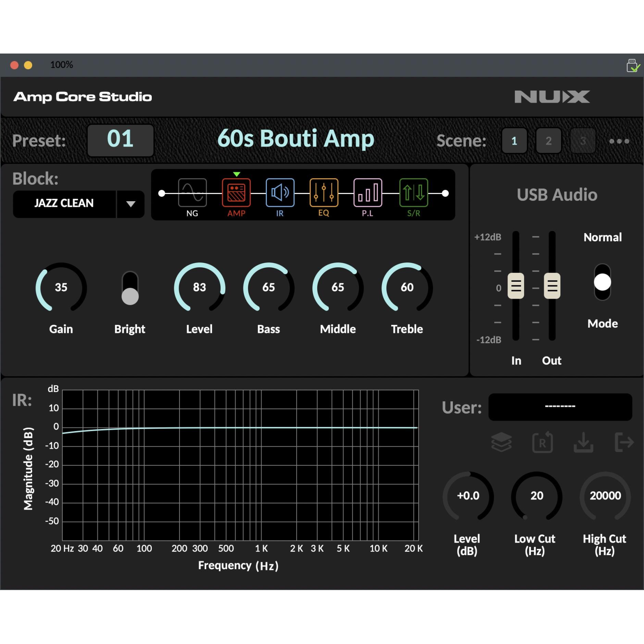Toggle the Bright switch
Image resolution: width=644 pixels, height=644 pixels.
130,288
